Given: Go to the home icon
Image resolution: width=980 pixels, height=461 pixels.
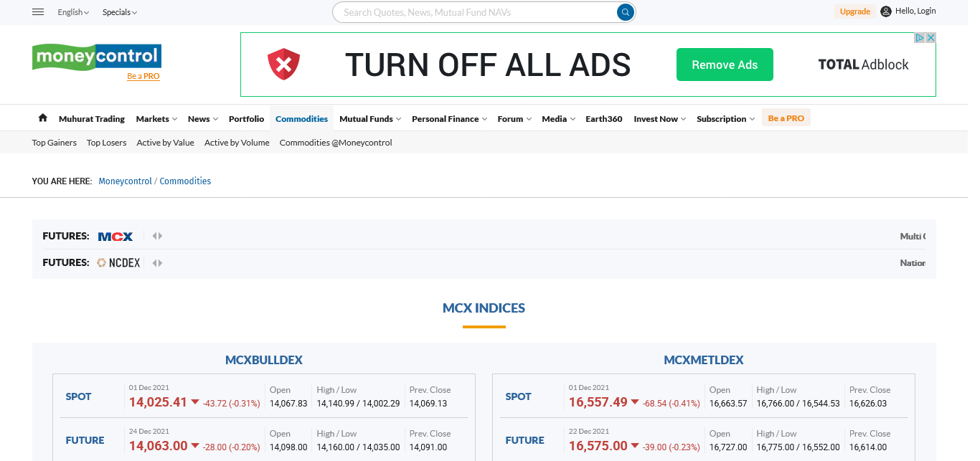Looking at the screenshot, I should (x=43, y=118).
